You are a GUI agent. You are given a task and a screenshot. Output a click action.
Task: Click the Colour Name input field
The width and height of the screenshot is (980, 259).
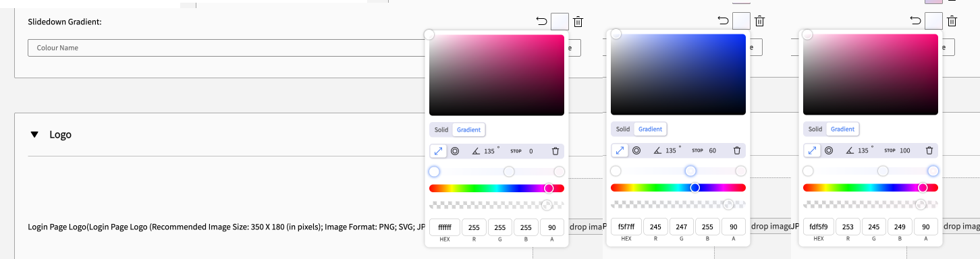(x=229, y=48)
